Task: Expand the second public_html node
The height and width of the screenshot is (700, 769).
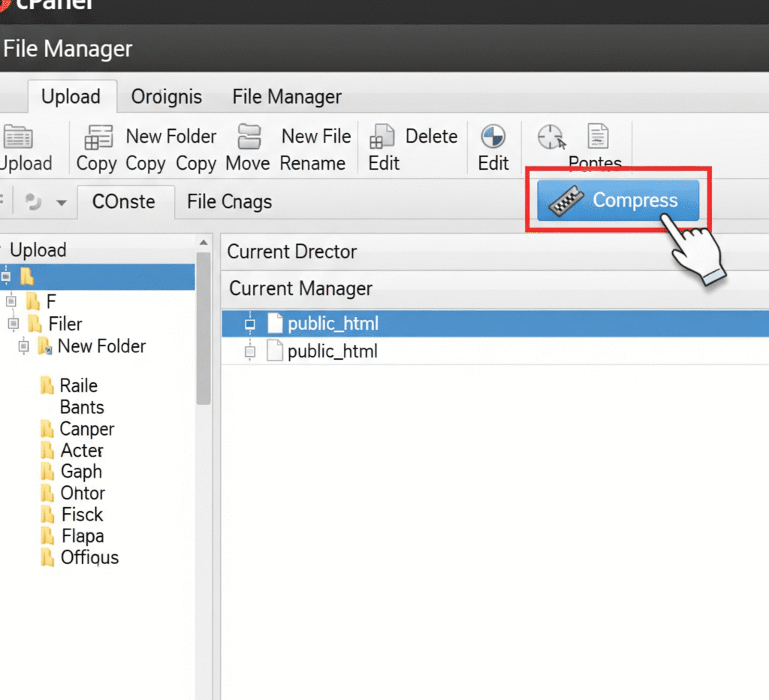Action: [250, 352]
